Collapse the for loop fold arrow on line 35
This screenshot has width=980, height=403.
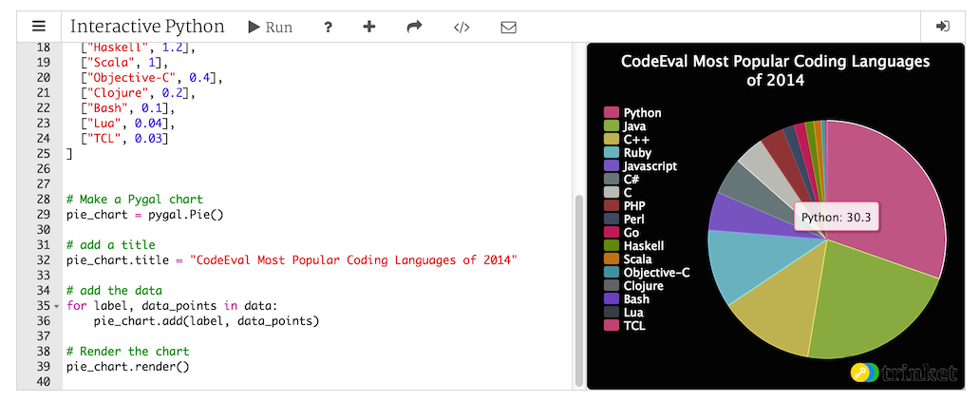point(57,306)
